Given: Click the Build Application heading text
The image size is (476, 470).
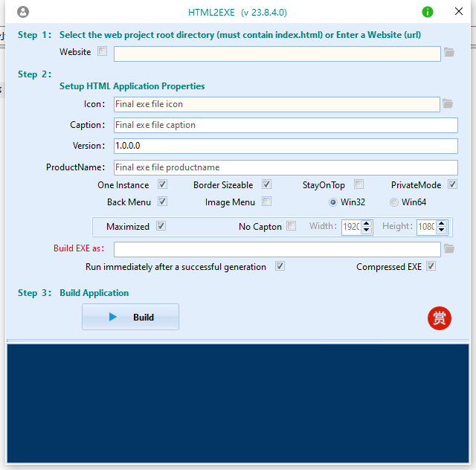Looking at the screenshot, I should (94, 293).
